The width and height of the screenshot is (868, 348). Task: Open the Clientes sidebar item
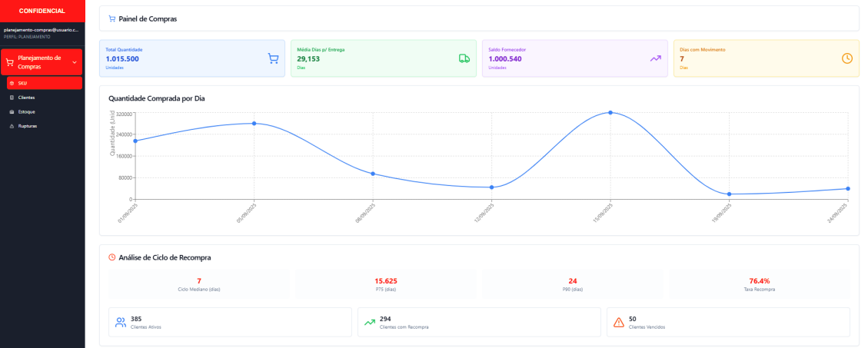(26, 98)
